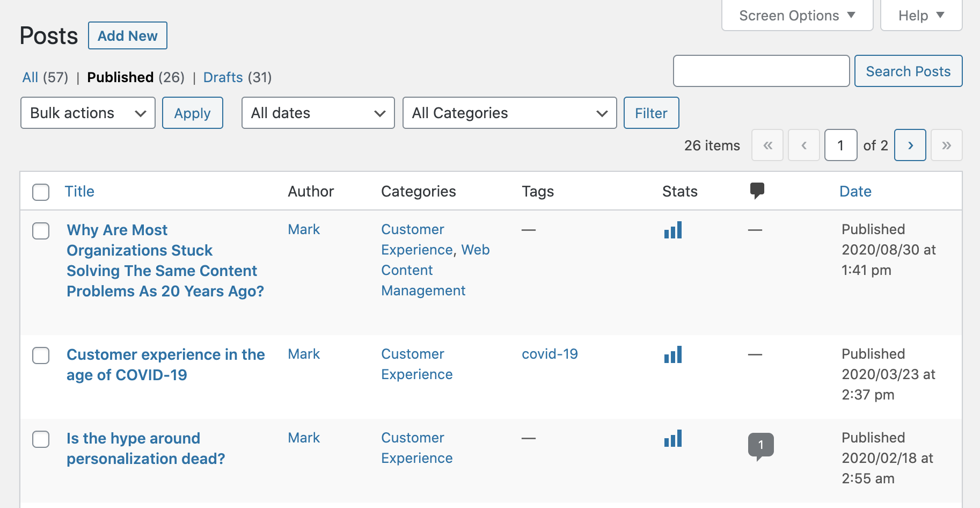Tick the select-all checkbox in the table header
Viewport: 980px width, 508px height.
click(41, 192)
